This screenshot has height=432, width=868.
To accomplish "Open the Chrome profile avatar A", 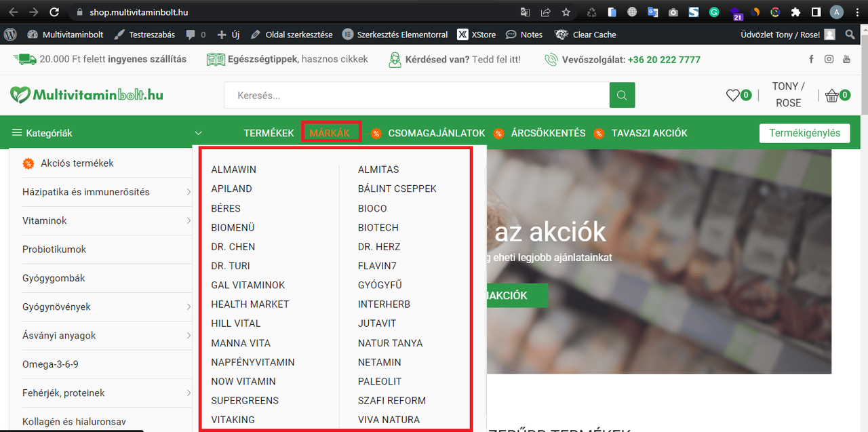I will coord(837,12).
